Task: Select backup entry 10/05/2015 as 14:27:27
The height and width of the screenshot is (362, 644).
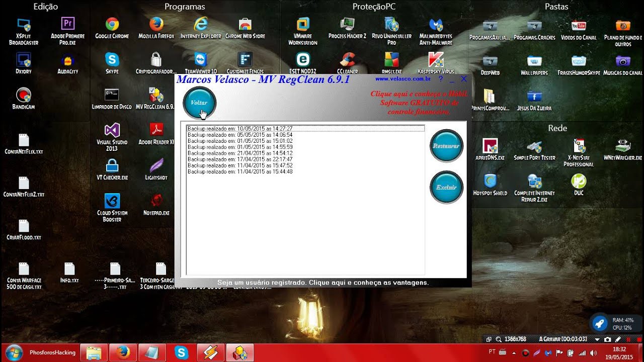Action: click(305, 129)
